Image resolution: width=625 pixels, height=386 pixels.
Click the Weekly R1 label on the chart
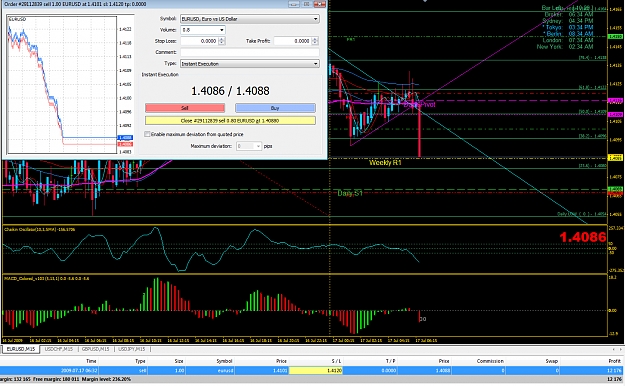385,163
